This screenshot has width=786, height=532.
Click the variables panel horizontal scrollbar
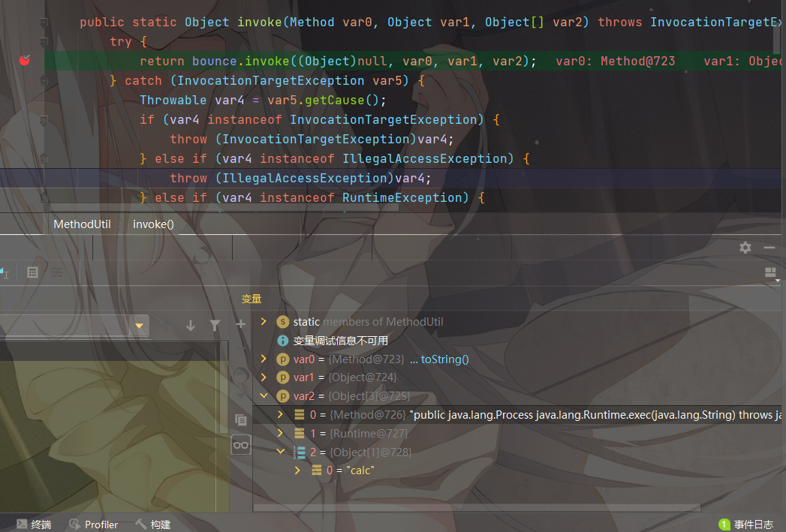pos(477,507)
